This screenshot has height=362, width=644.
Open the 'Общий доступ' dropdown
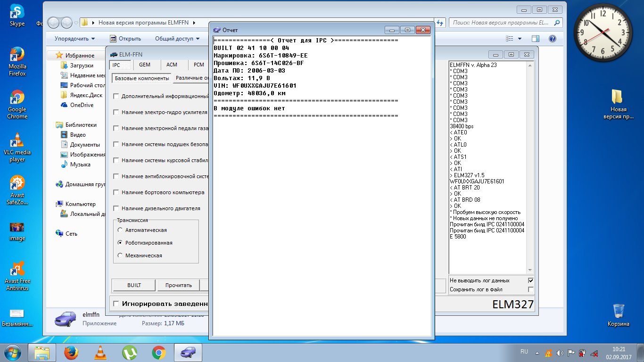[x=177, y=39]
